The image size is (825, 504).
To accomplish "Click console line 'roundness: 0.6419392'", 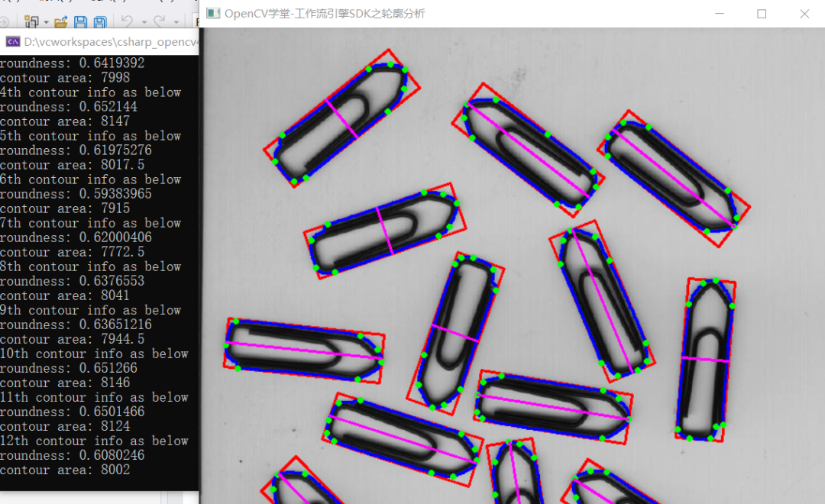I will click(73, 63).
